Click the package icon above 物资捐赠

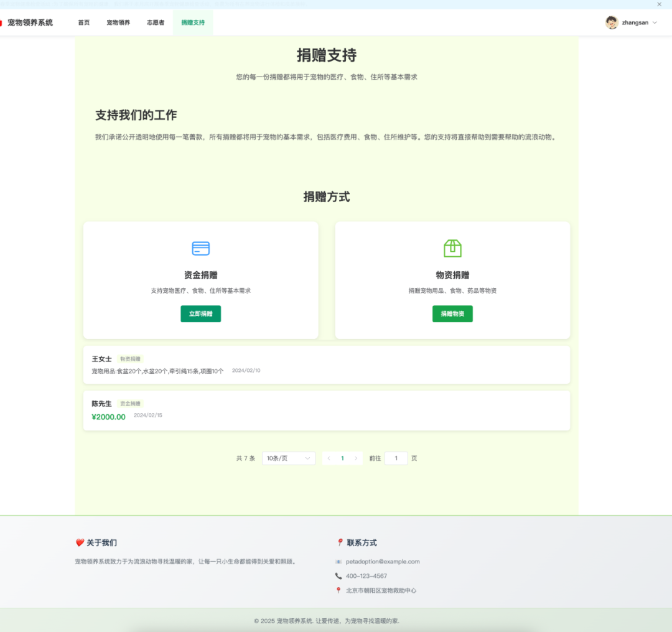(452, 248)
